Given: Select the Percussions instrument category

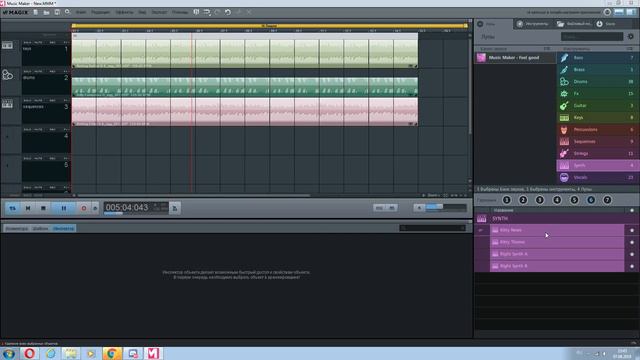Looking at the screenshot, I should point(598,130).
